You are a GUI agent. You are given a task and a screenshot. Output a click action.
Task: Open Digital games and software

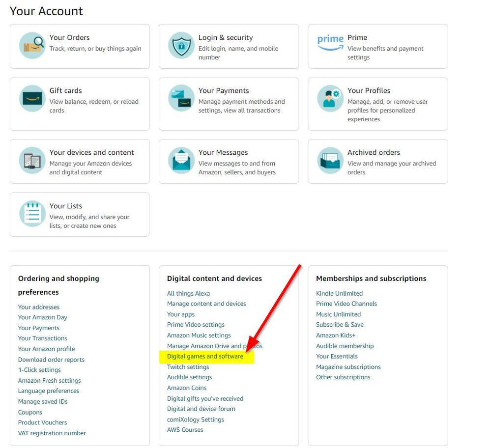click(205, 356)
